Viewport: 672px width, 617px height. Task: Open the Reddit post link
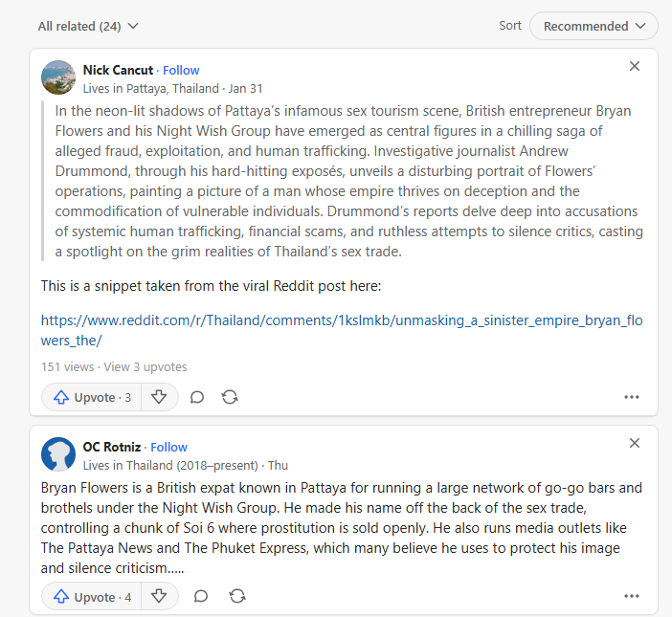pyautogui.click(x=342, y=330)
